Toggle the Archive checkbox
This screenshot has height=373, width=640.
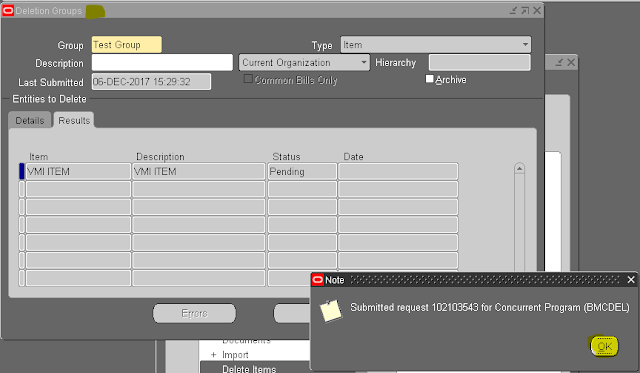tap(429, 79)
